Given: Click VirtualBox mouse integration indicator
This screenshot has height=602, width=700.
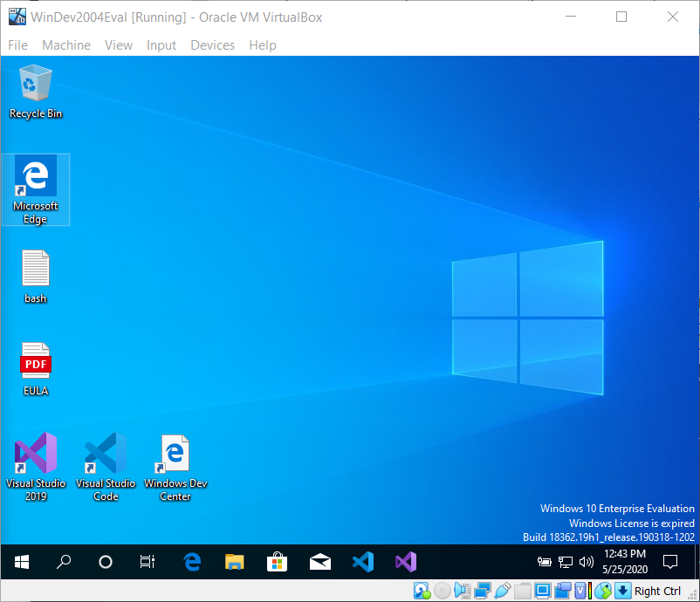Looking at the screenshot, I should 603,591.
